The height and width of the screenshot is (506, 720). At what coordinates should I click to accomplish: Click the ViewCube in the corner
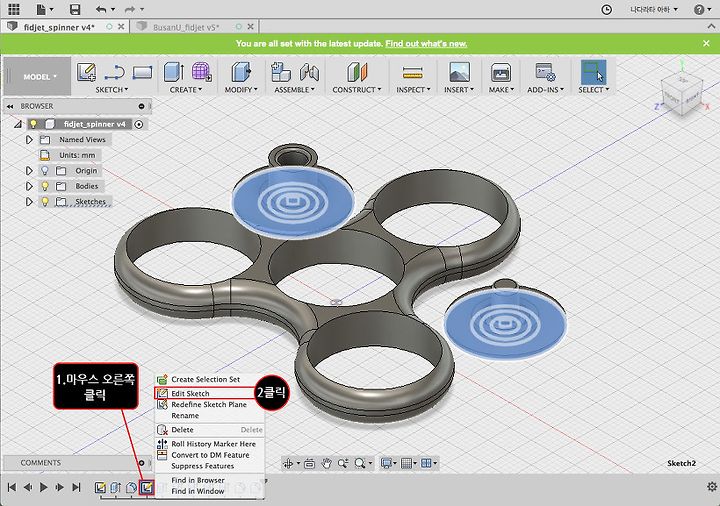682,95
